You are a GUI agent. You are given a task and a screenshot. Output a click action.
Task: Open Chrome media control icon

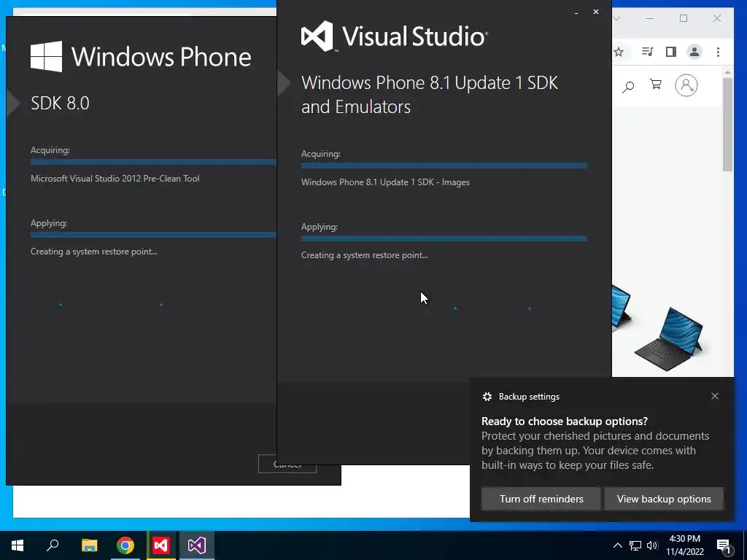(647, 52)
